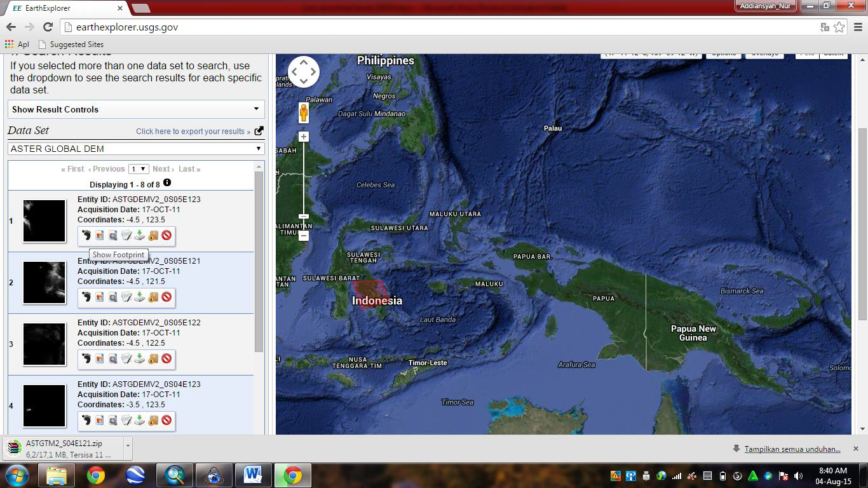
Task: Zoom out the map with minus button
Action: tap(304, 236)
